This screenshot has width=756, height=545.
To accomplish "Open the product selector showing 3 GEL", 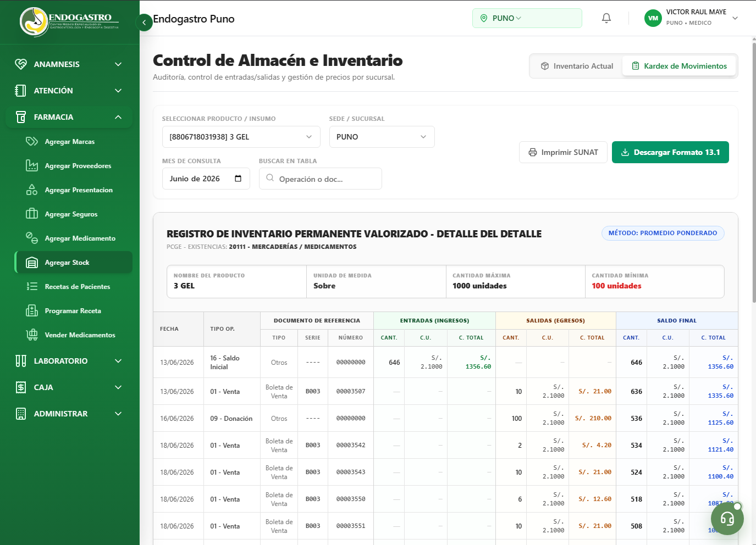I will (x=241, y=137).
